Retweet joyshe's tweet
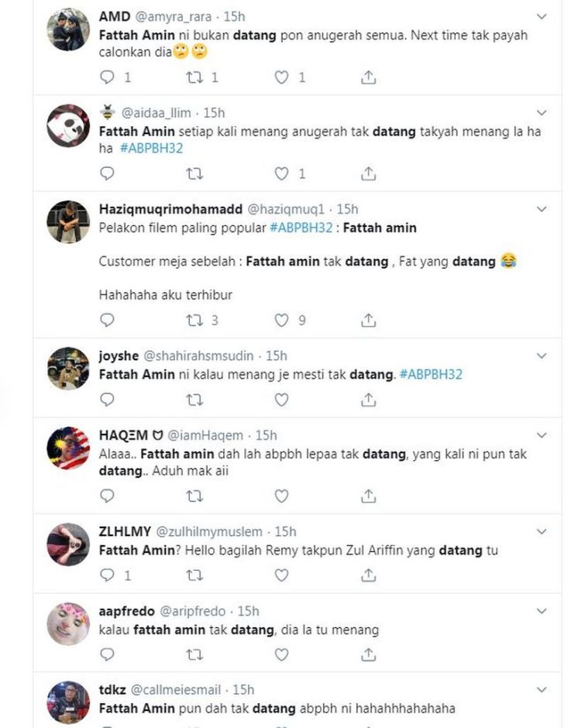 [195, 400]
